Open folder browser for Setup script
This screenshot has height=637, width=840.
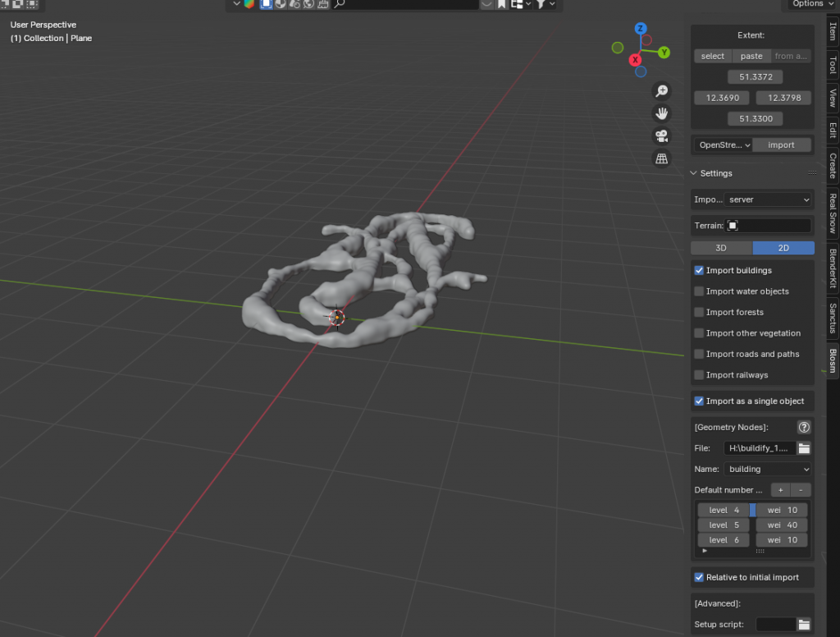[x=804, y=625]
